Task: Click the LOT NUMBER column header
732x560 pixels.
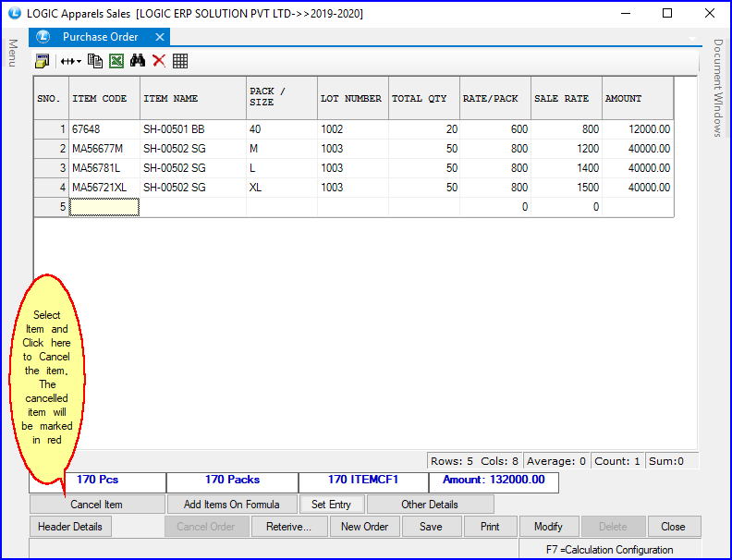Action: pyautogui.click(x=353, y=99)
